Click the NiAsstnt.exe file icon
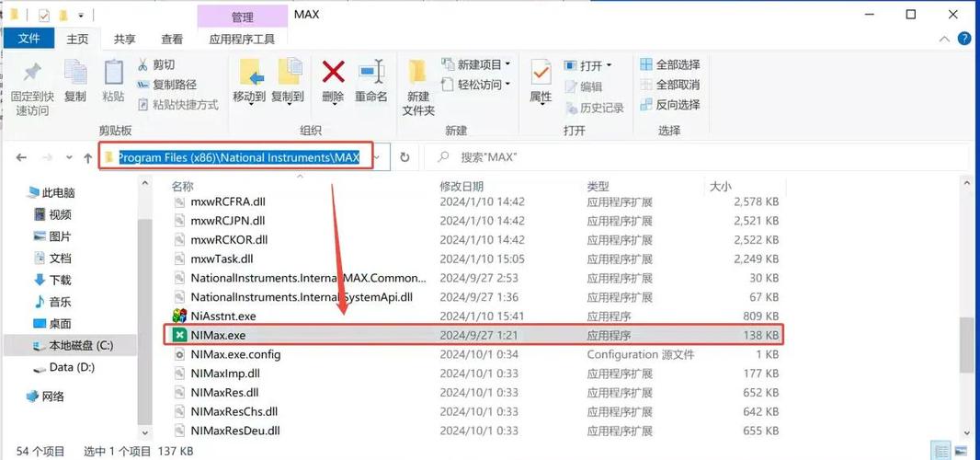Image resolution: width=980 pixels, height=460 pixels. tap(179, 316)
